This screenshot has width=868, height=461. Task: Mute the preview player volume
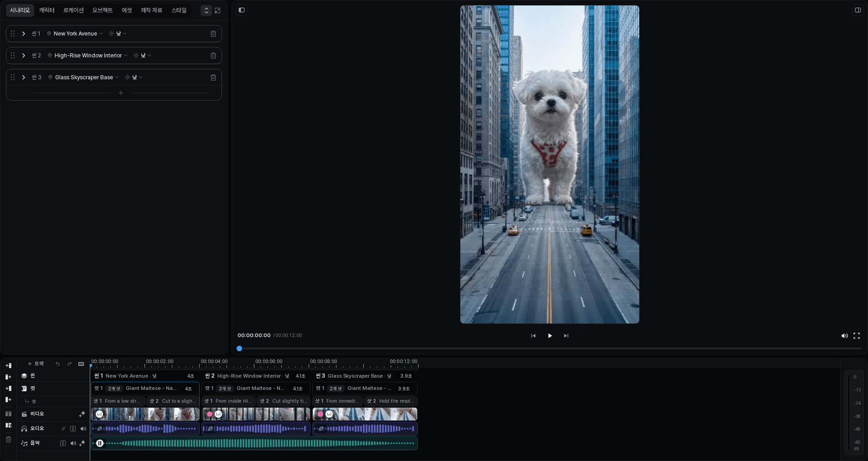tap(844, 336)
